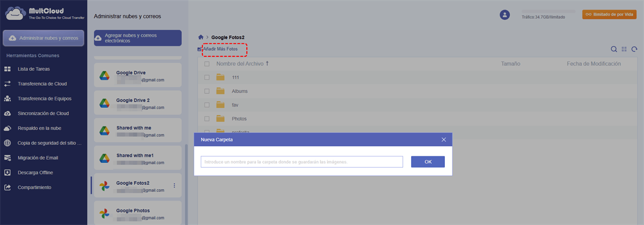Open Sincronización de Cloud
The width and height of the screenshot is (644, 225).
(x=43, y=114)
